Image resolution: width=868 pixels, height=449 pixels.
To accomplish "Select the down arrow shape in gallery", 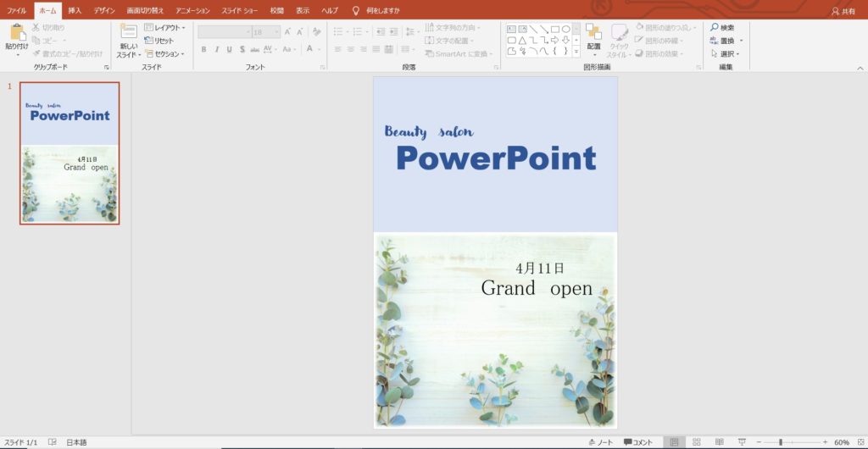I will pos(565,41).
